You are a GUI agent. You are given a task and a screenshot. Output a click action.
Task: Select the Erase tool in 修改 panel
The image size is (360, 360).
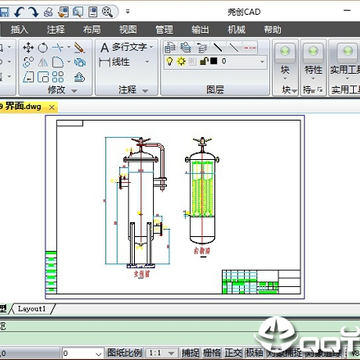tap(79, 48)
